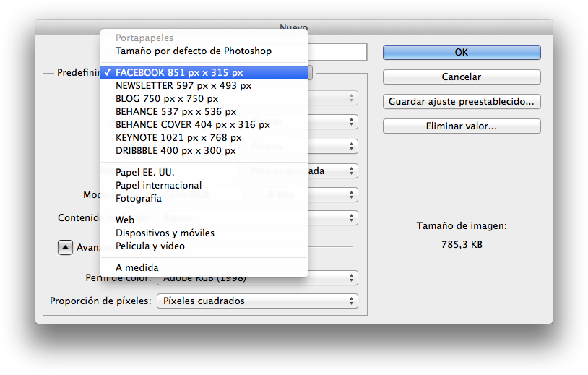Open the color mode bit depth dropdown
Viewport: 588px width, 375px height.
click(x=332, y=194)
